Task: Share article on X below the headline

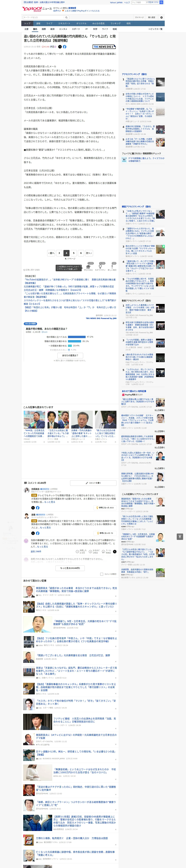Action: 60,47
